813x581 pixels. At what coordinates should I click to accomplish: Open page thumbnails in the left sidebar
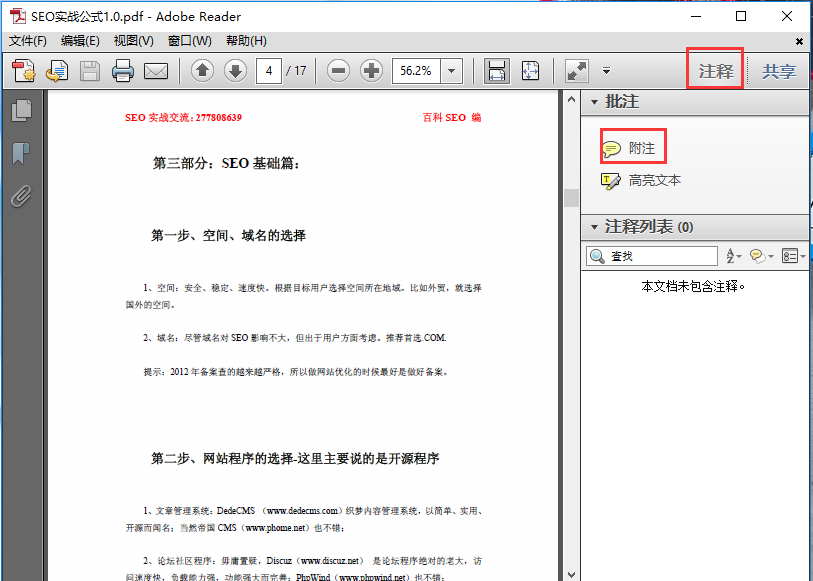click(22, 110)
